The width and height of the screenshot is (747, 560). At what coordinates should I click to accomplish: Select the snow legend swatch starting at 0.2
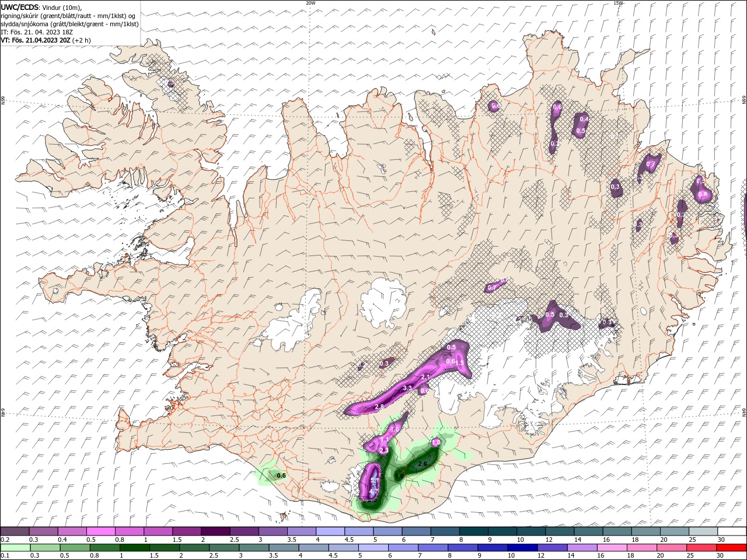coord(15,531)
